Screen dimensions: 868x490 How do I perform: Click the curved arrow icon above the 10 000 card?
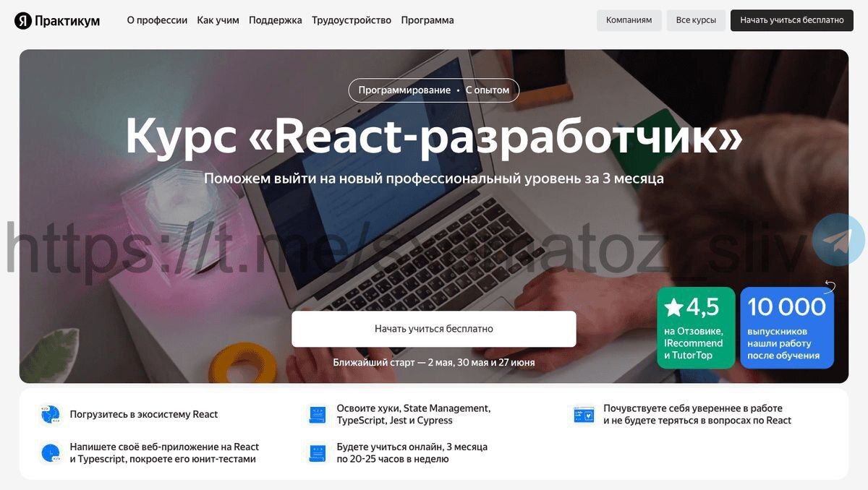(830, 287)
